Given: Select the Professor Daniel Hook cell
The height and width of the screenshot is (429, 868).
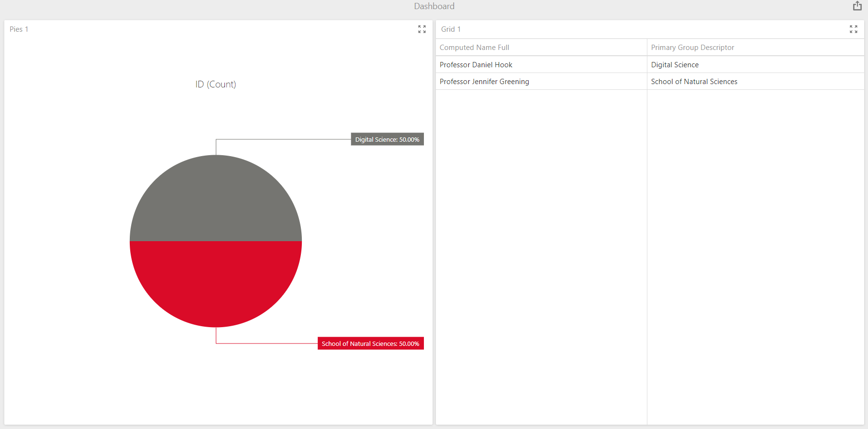Looking at the screenshot, I should point(476,65).
